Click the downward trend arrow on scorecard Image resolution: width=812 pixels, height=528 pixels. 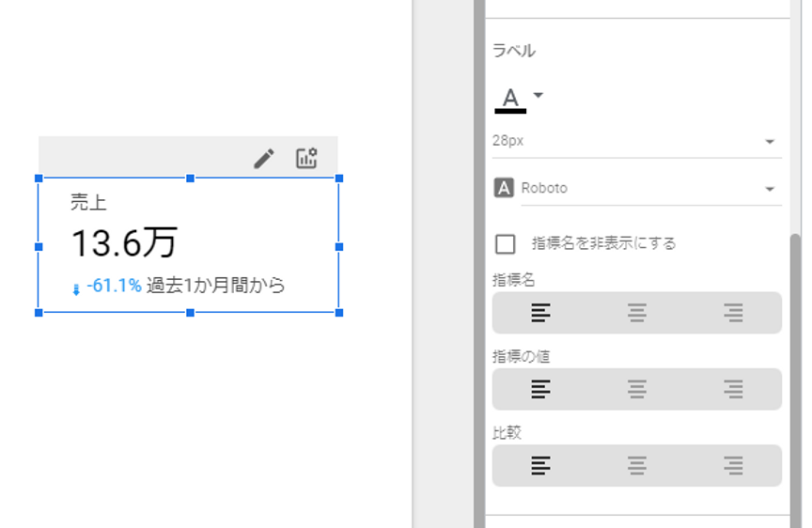coord(76,289)
